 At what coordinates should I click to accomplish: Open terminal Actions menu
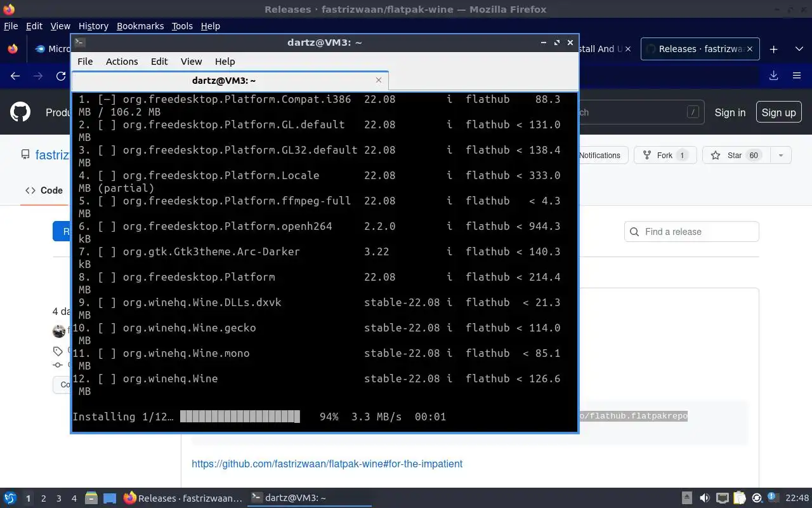[122, 62]
